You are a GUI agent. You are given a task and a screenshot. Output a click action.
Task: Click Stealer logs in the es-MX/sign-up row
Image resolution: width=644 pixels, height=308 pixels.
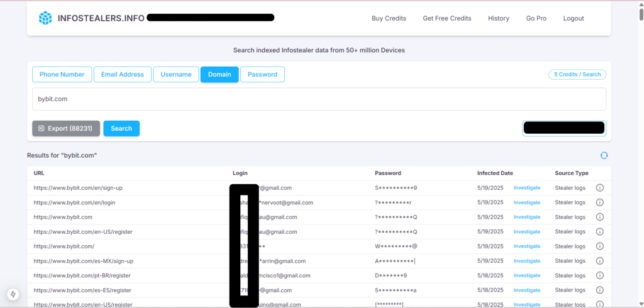point(570,261)
